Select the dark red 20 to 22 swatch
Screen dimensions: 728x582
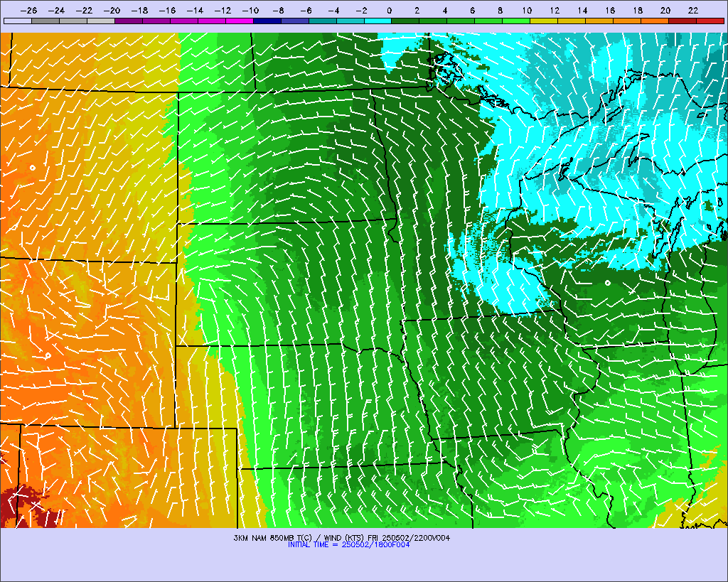[x=682, y=21]
